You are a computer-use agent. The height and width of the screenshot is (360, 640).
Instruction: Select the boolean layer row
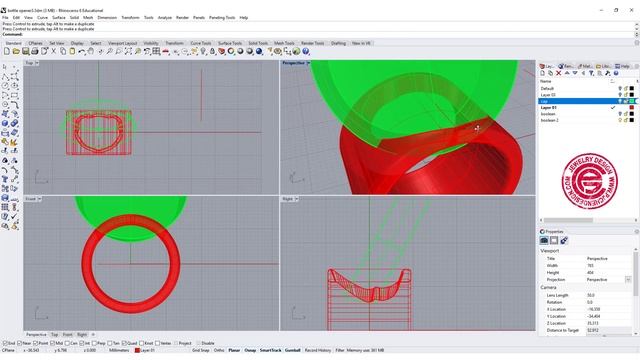pyautogui.click(x=587, y=114)
